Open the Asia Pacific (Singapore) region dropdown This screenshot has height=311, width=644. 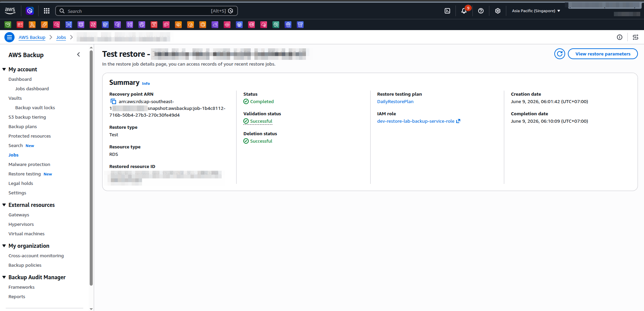click(x=536, y=11)
